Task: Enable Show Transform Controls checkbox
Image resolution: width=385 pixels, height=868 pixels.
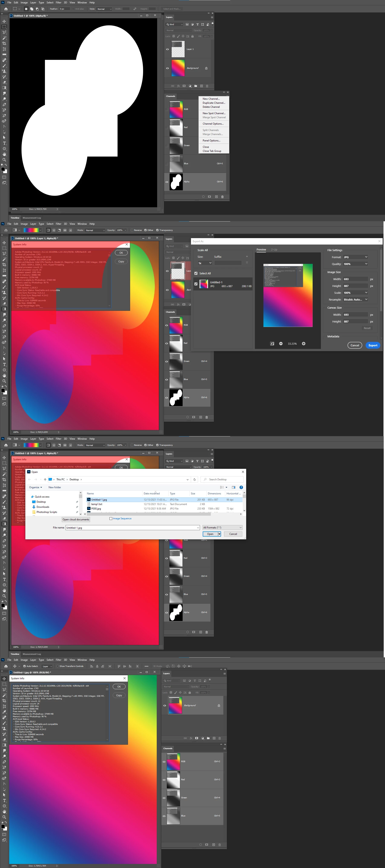Action: 57,666
